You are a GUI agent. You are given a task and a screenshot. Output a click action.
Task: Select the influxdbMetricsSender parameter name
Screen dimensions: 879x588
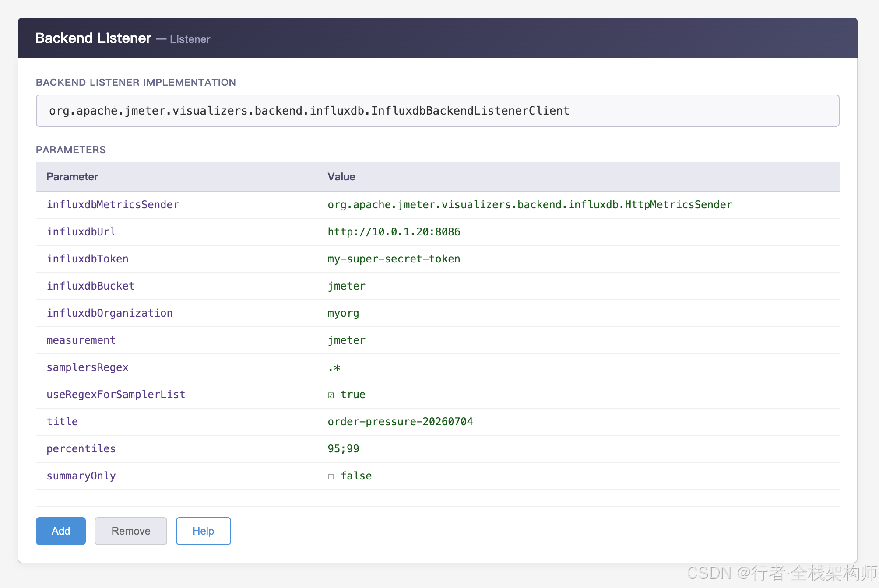pyautogui.click(x=113, y=205)
